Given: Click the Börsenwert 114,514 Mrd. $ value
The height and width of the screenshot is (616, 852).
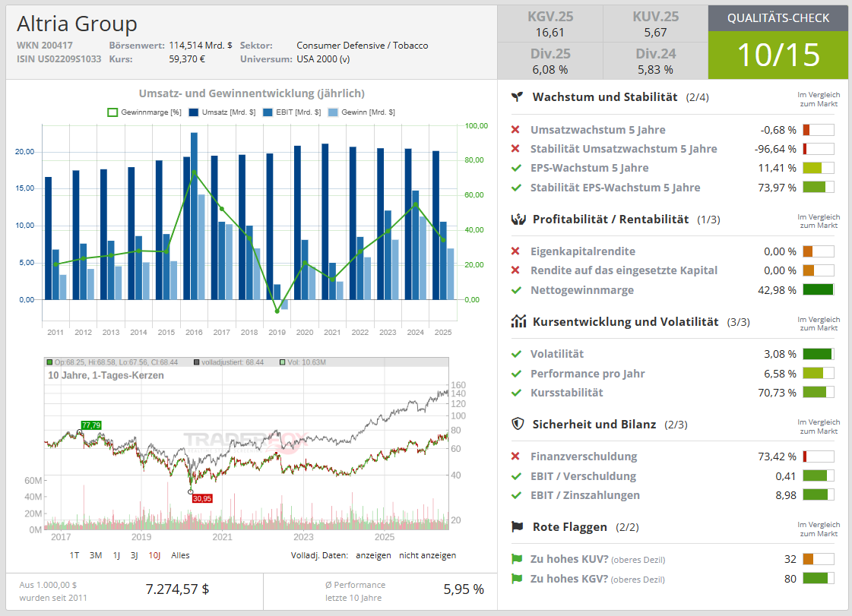Looking at the screenshot, I should coord(201,46).
